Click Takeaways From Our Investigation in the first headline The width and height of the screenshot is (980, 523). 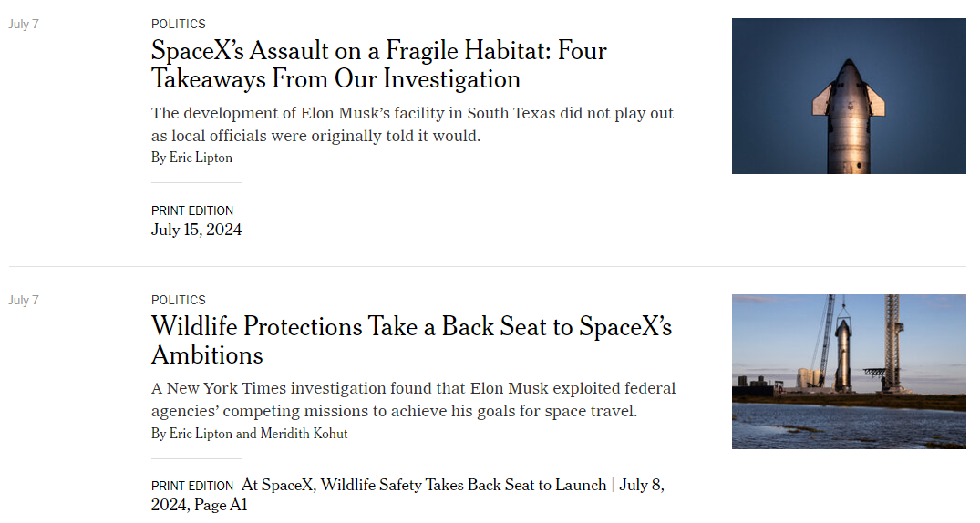coord(335,79)
